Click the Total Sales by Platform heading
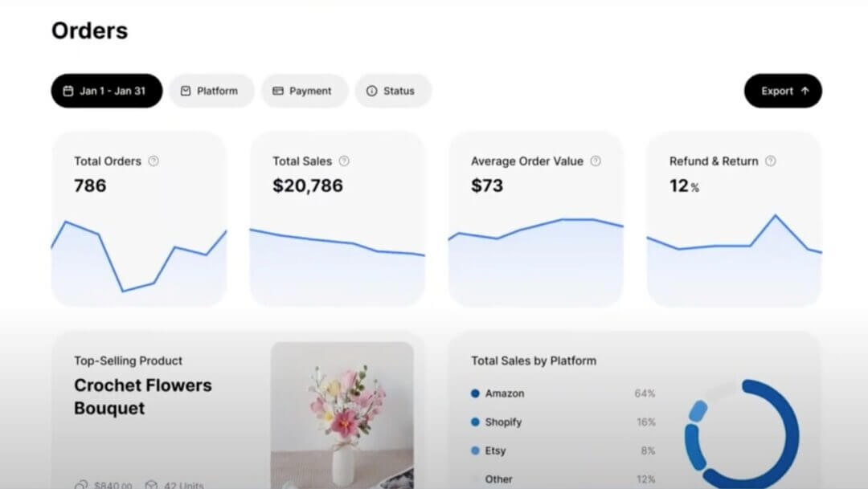 [534, 361]
